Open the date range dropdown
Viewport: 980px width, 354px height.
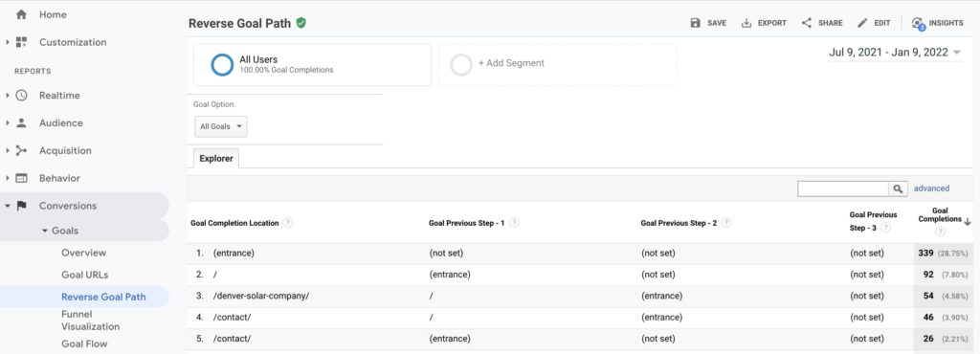pyautogui.click(x=895, y=53)
